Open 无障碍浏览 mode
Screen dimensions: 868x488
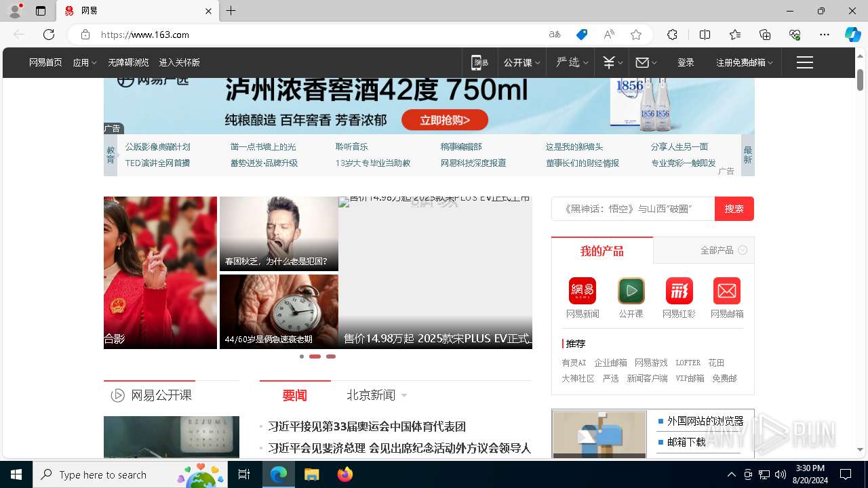(128, 62)
